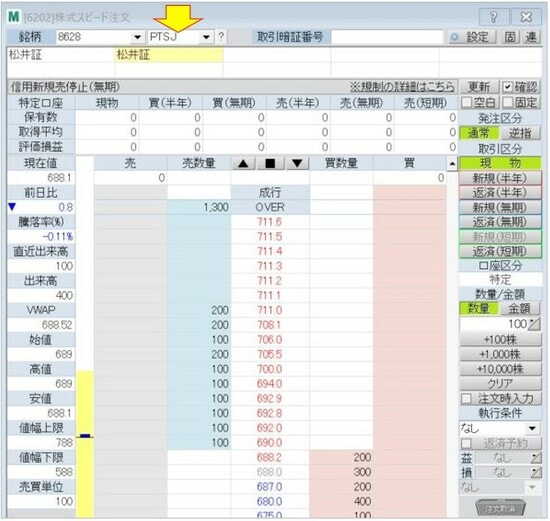The height and width of the screenshot is (521, 550).
Task: Click the 更新 refresh button
Action: click(478, 87)
